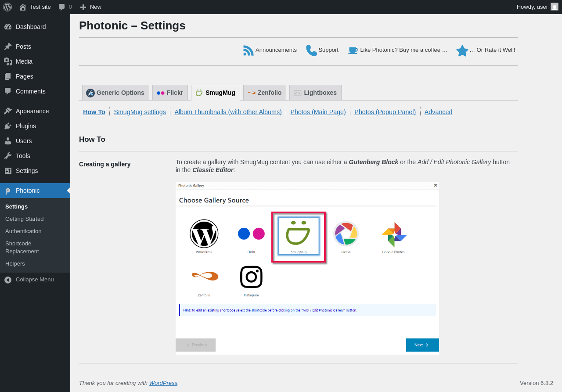This screenshot has height=392, width=562.
Task: Click the Lightboxes code tab icon
Action: pos(298,93)
